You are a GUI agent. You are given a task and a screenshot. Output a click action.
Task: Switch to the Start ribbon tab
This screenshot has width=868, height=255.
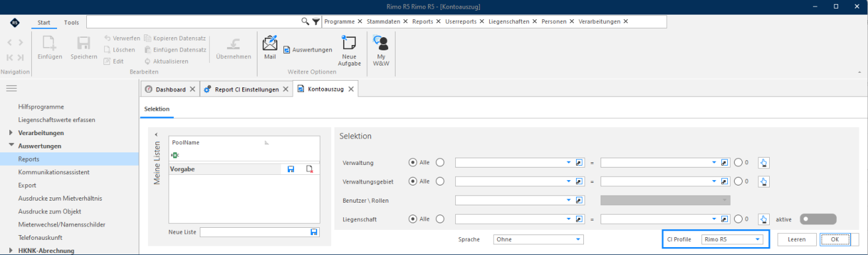tap(44, 22)
